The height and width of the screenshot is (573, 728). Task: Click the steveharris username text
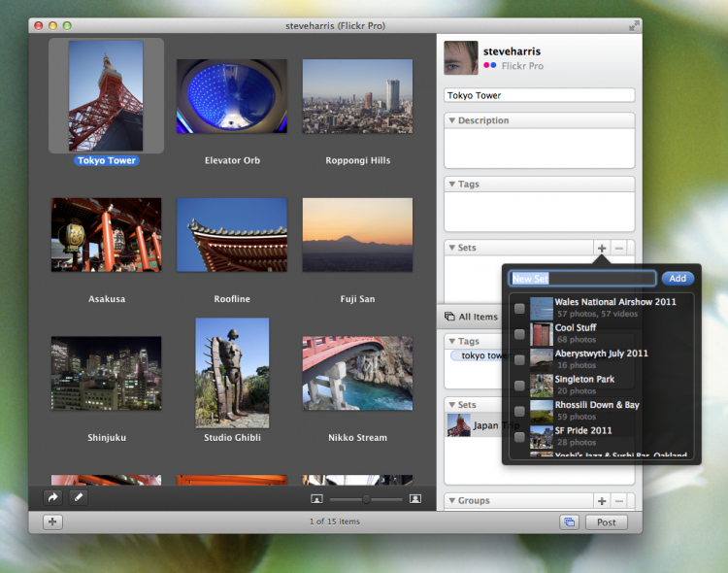click(x=512, y=51)
